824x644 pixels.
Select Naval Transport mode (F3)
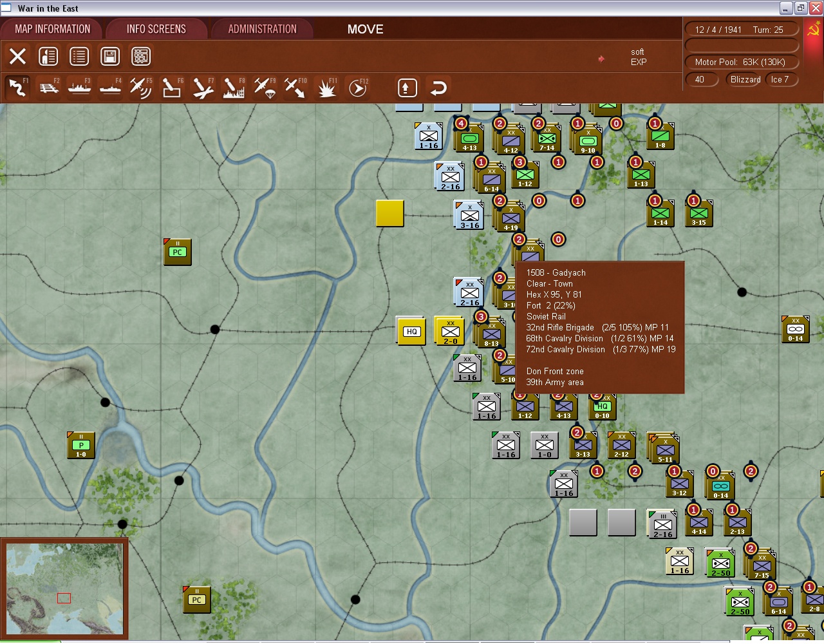[79, 87]
